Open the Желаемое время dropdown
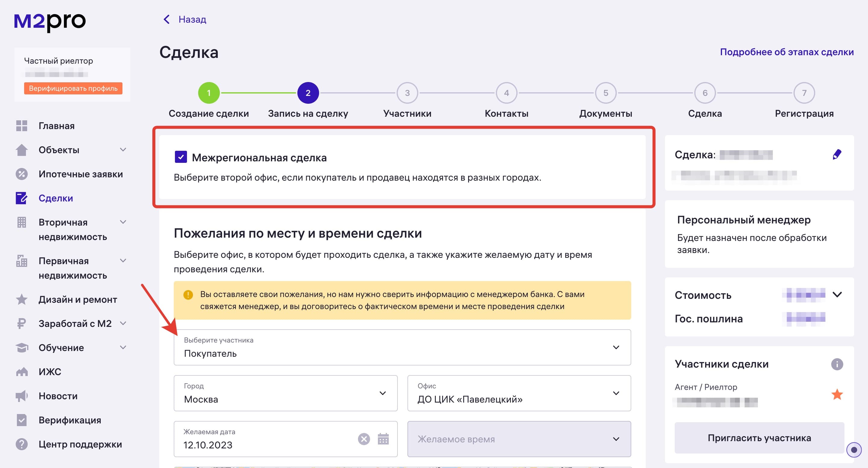 pos(519,439)
